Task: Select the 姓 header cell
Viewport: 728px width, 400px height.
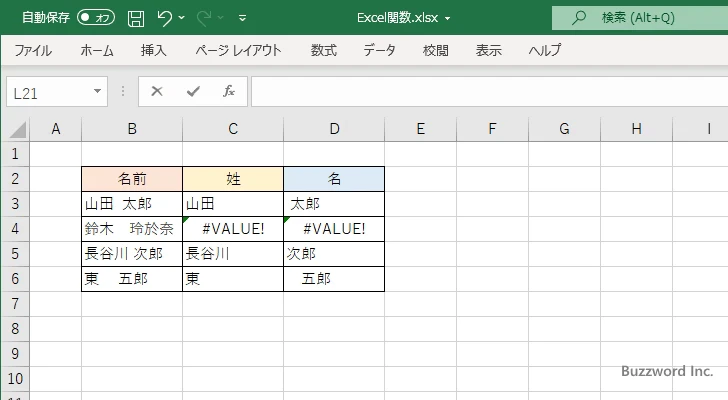Action: point(233,179)
